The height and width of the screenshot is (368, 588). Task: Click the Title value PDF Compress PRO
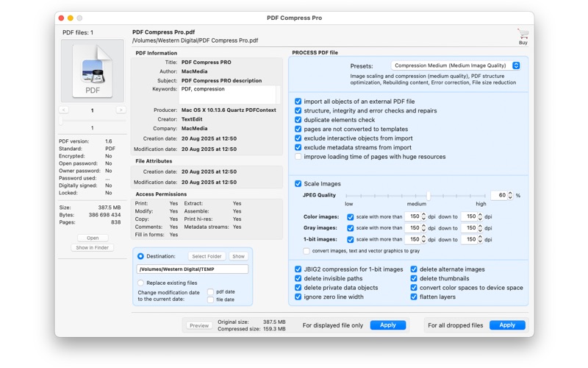(x=207, y=63)
